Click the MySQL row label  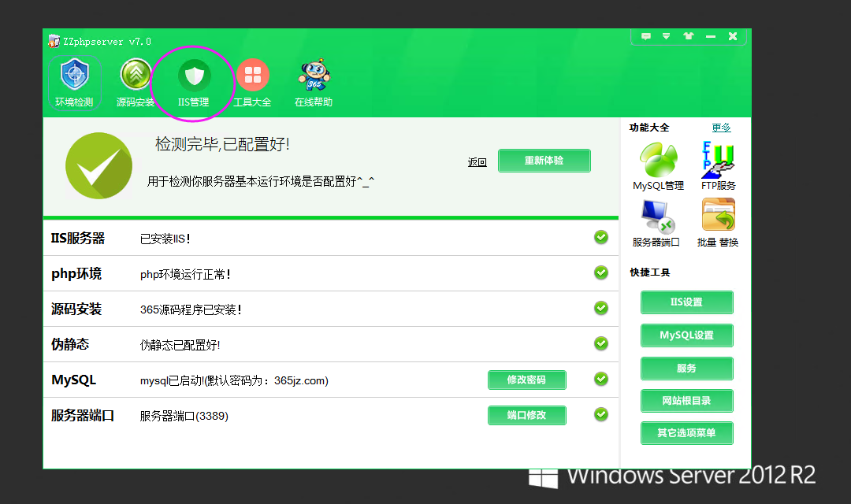click(74, 380)
